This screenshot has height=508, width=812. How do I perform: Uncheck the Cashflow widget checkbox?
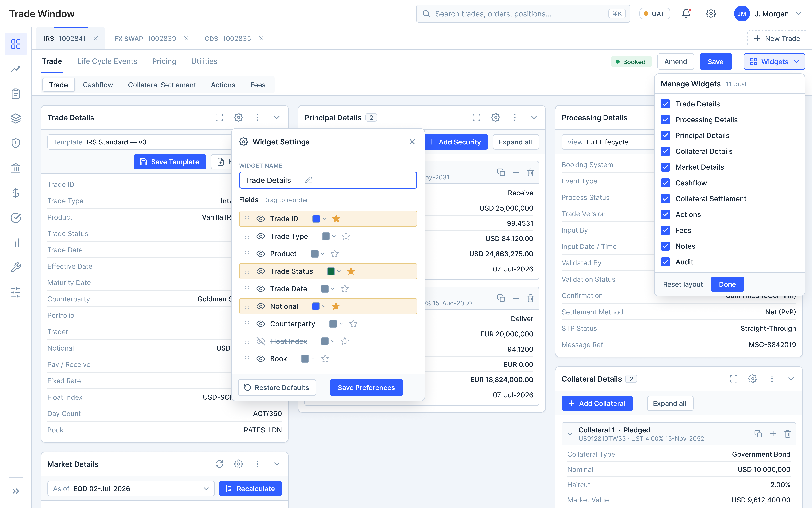tap(665, 183)
